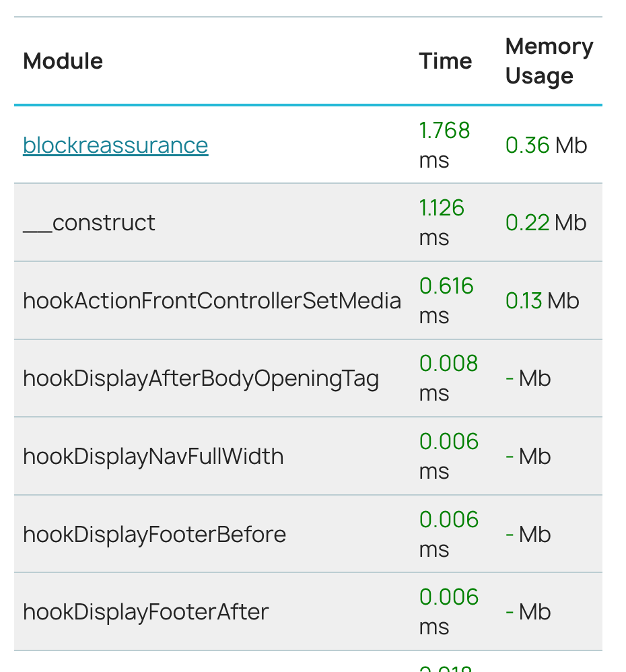626x672 pixels.
Task: Select the hookDisplayAfterBodyOpeningTag entry
Action: (201, 378)
